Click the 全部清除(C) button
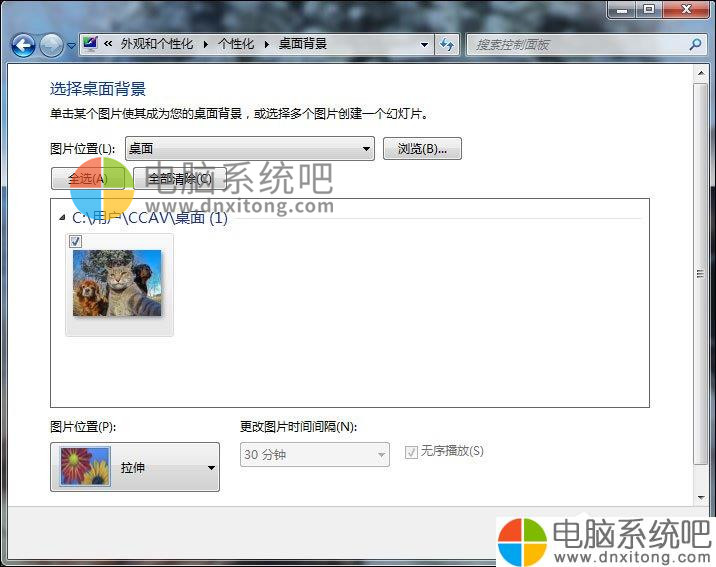This screenshot has width=716, height=567. 180,178
